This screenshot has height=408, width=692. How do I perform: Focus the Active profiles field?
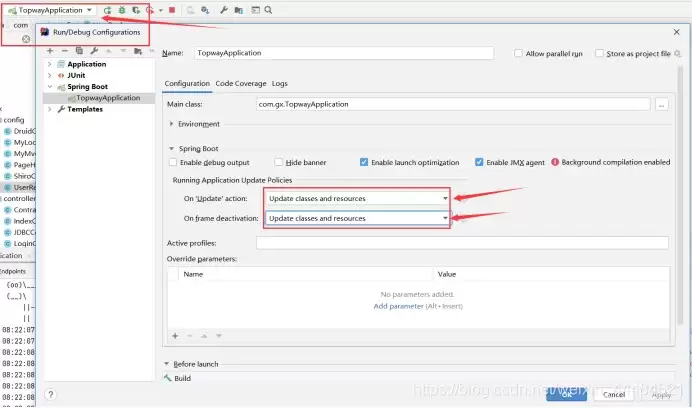click(x=462, y=243)
